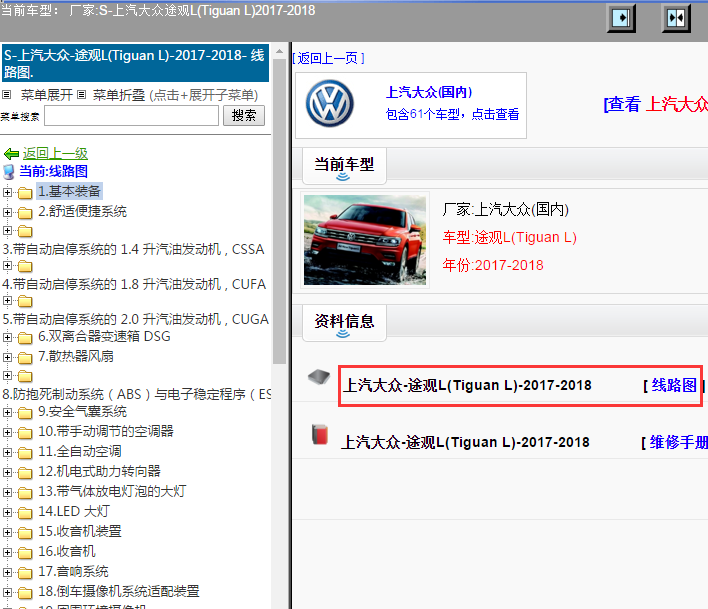708x609 pixels.
Task: Click the 厂家:上汽大众(国内) text
Action: 505,209
